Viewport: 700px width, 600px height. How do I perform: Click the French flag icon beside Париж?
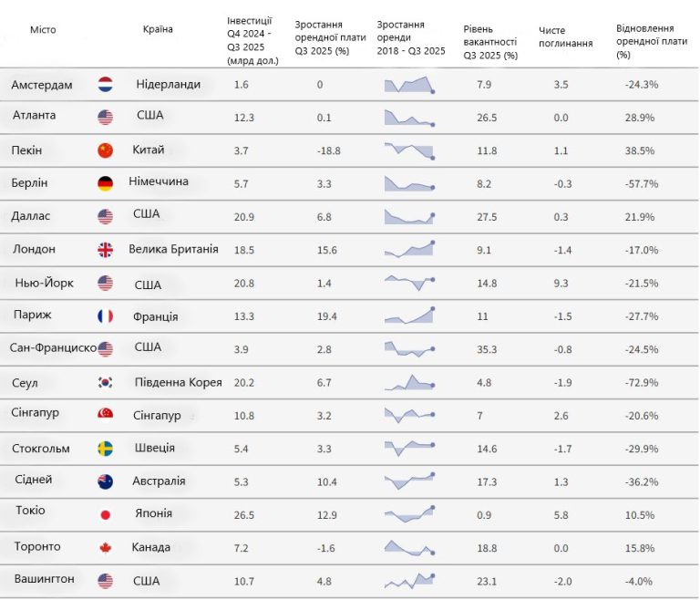click(x=105, y=316)
